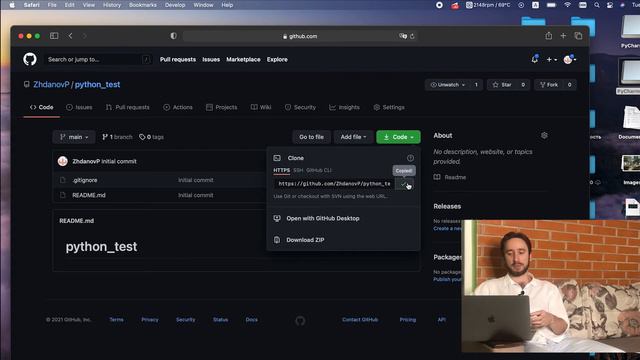Open the notifications bell
Screen dimensions: 640x360
pos(535,60)
